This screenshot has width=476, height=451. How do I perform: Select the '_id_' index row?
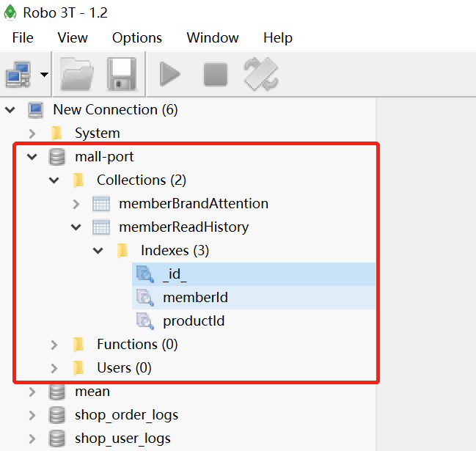pyautogui.click(x=254, y=274)
